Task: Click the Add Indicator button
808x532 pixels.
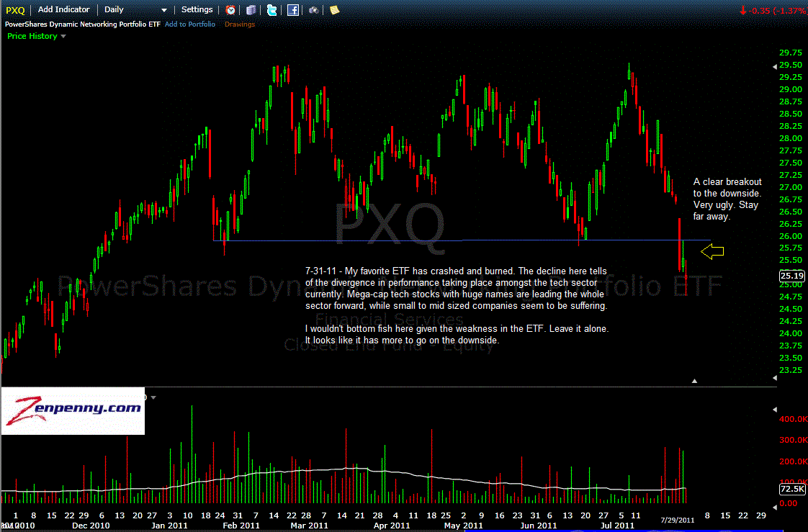Action: pyautogui.click(x=64, y=10)
